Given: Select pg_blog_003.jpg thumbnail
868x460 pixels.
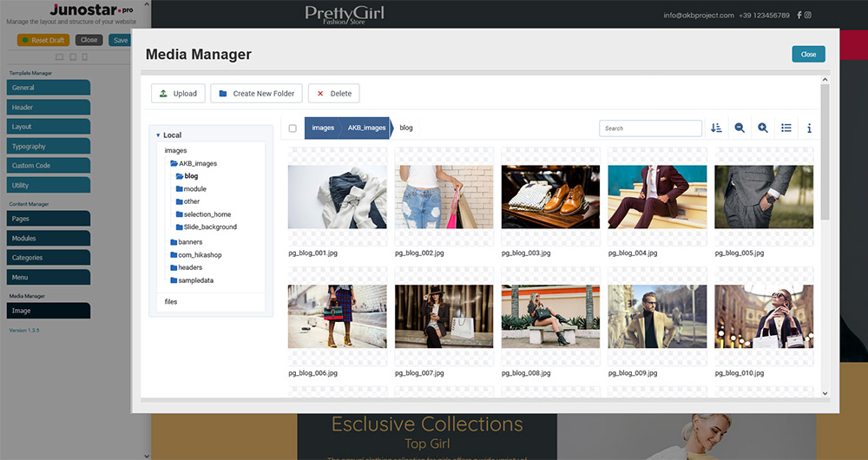Looking at the screenshot, I should [x=550, y=197].
